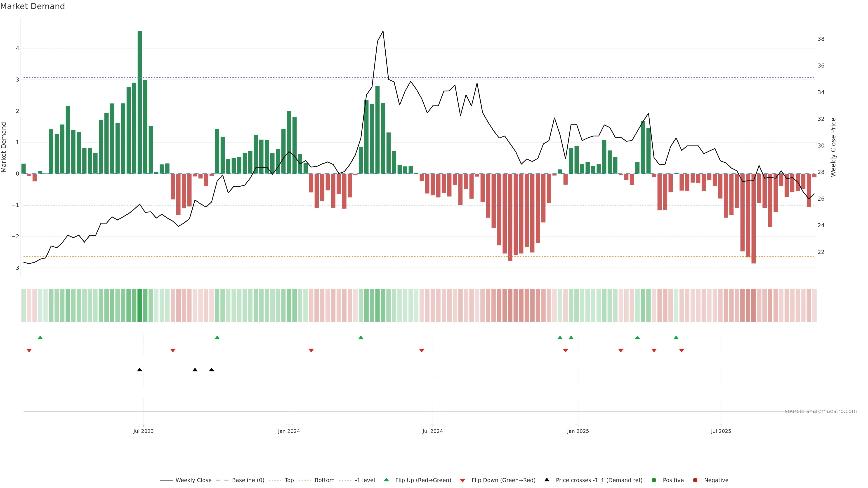This screenshot has width=868, height=488.
Task: Click the darkest green heat strip cell
Action: click(x=139, y=305)
